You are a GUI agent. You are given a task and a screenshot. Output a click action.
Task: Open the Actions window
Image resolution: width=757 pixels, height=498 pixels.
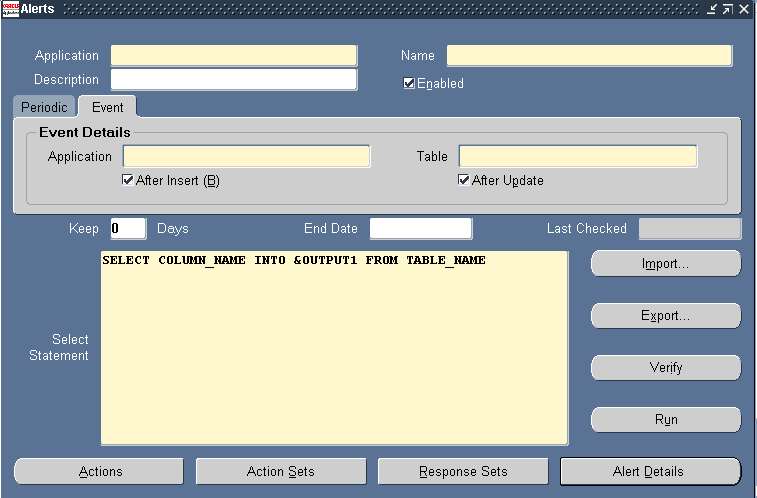pyautogui.click(x=99, y=471)
